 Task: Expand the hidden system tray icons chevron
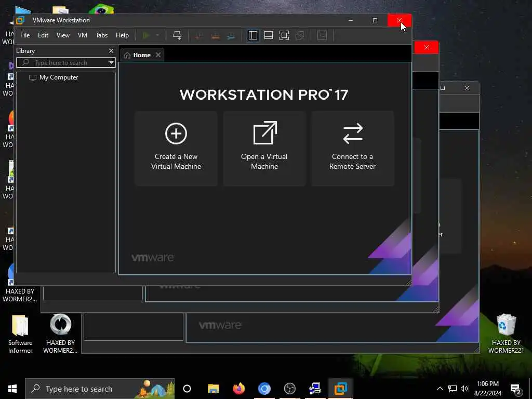pos(440,389)
